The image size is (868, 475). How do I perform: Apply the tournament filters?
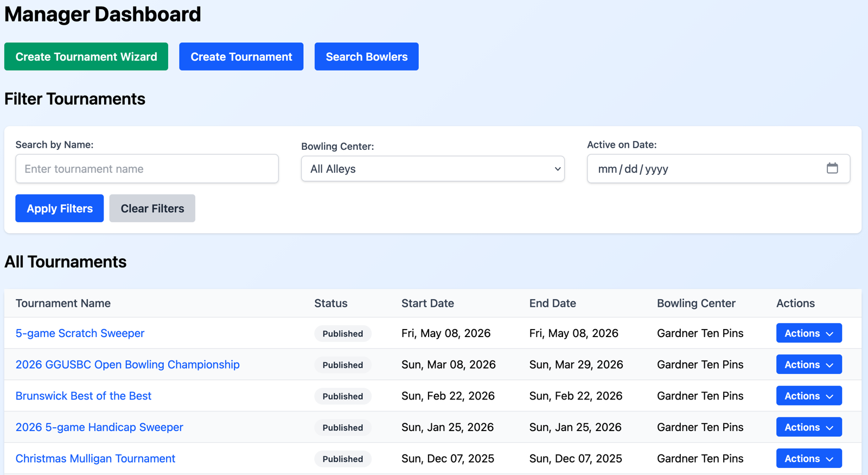(60, 208)
